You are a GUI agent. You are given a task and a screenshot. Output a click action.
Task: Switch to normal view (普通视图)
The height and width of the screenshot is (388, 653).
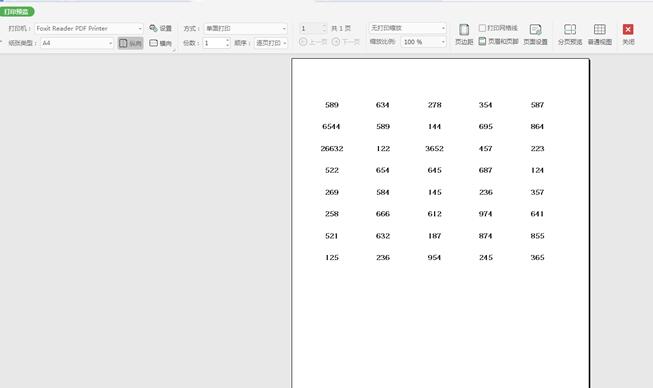click(x=600, y=34)
